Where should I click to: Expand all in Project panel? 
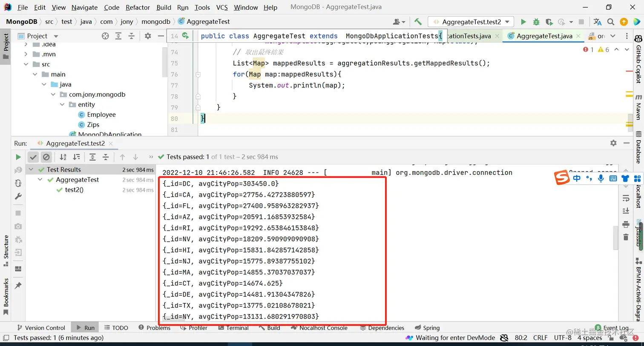(118, 36)
